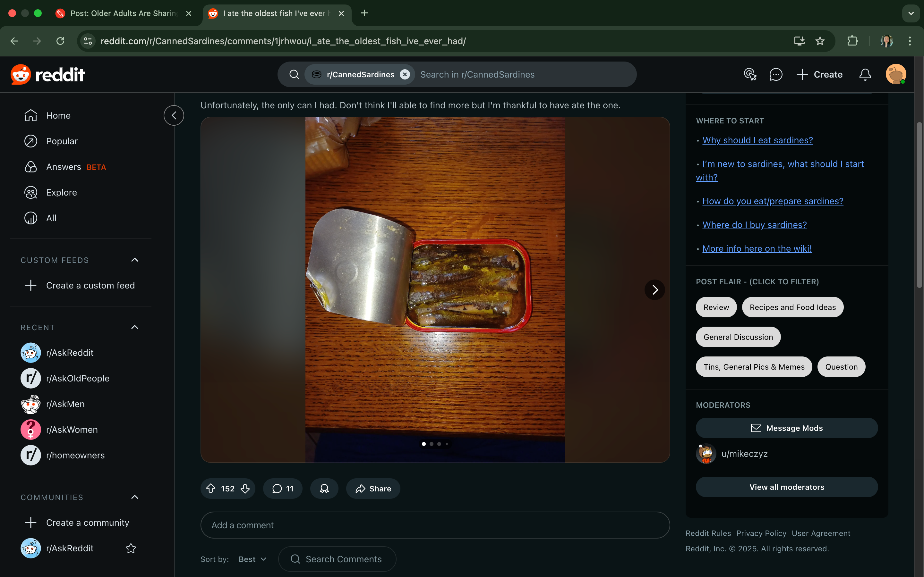The image size is (924, 577).
Task: Downvote the sardines post
Action: [x=245, y=489]
